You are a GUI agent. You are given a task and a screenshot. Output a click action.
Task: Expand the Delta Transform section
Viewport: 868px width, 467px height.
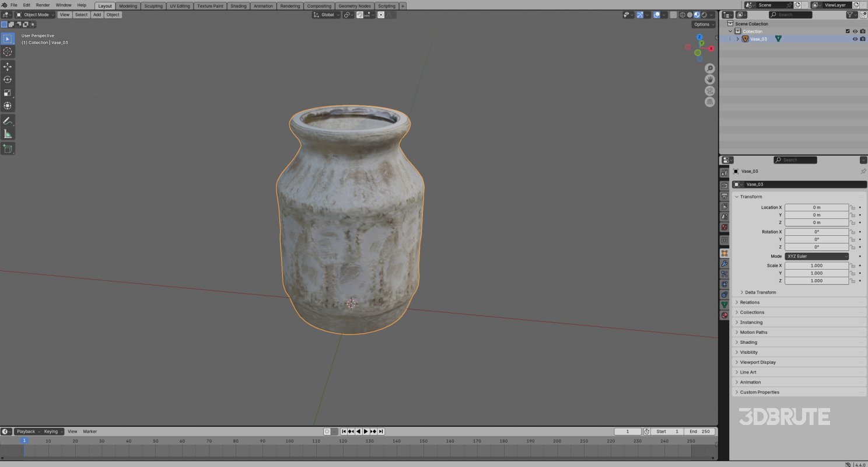(759, 292)
